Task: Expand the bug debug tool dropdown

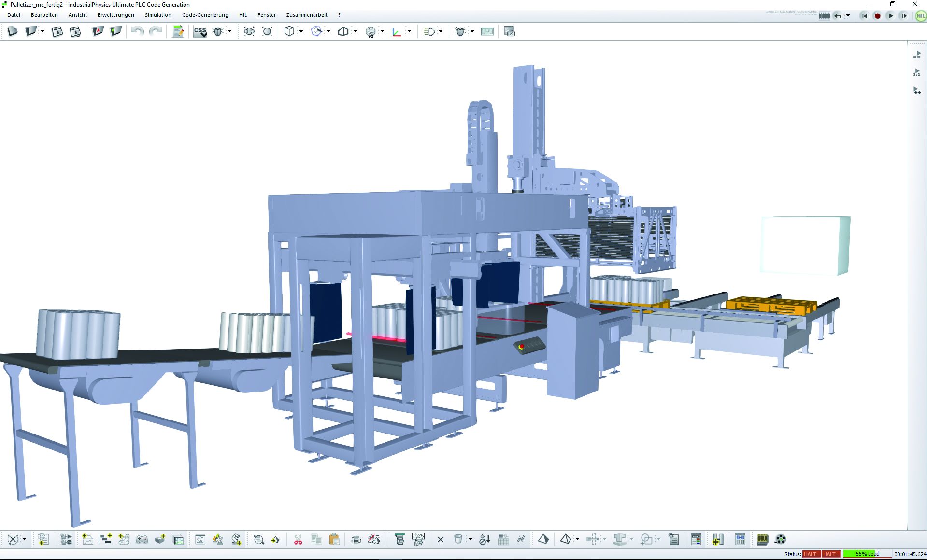Action: coord(229,31)
